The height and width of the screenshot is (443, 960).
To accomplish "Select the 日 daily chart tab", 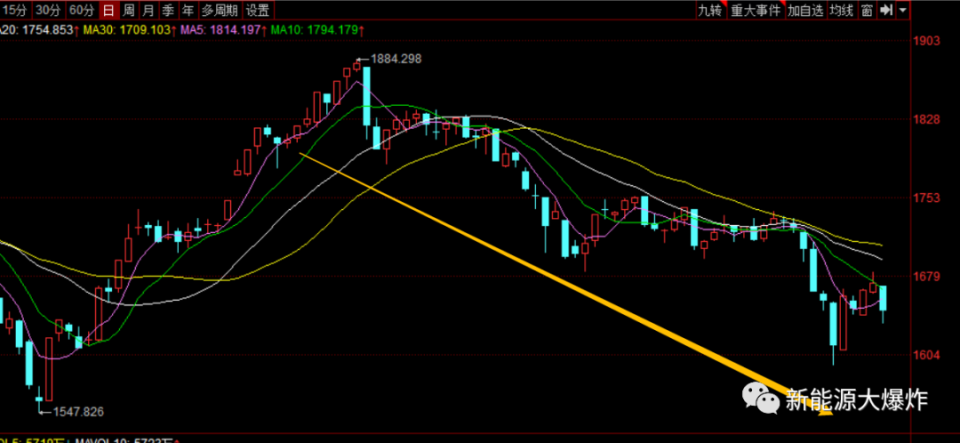I will 108,10.
